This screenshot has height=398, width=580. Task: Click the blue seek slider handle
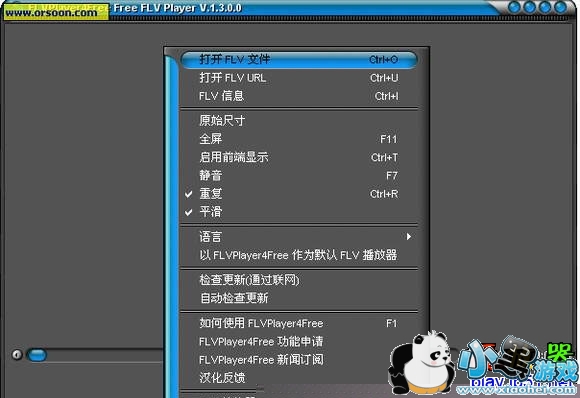click(x=37, y=355)
